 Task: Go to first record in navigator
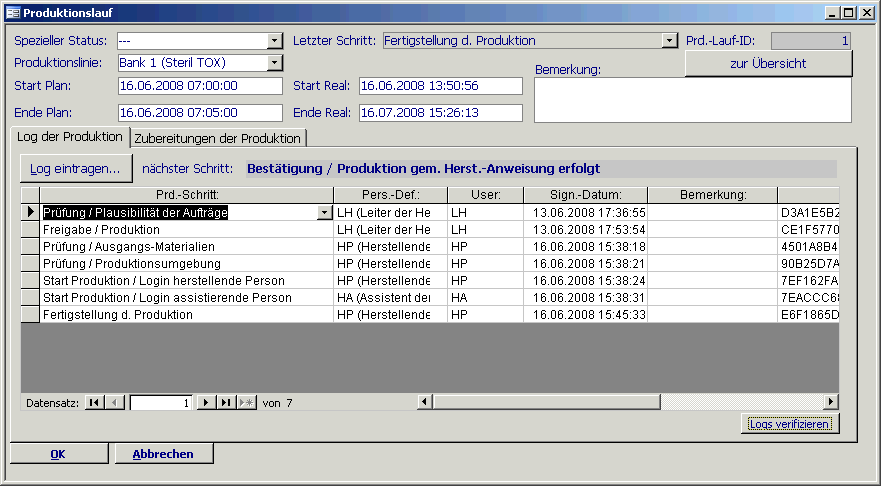coord(94,402)
